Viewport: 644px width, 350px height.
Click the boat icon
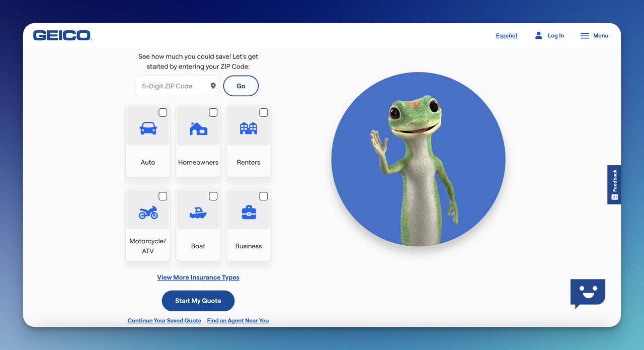pos(198,213)
